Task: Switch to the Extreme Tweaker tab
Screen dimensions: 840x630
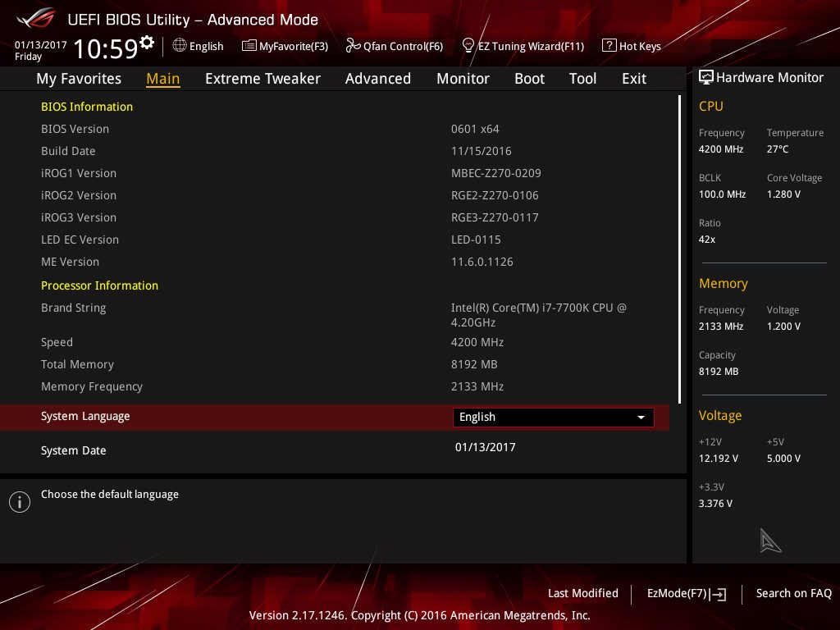Action: tap(262, 79)
